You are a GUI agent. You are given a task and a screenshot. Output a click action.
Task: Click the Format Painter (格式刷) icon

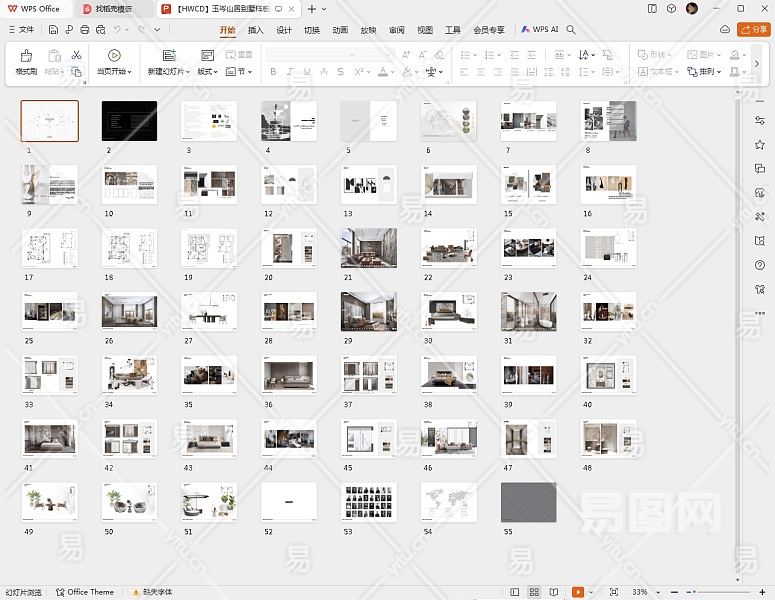point(26,57)
